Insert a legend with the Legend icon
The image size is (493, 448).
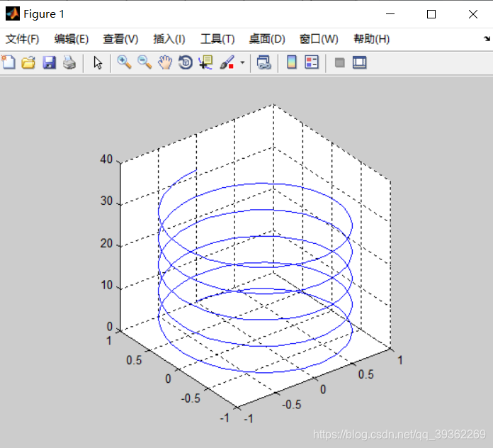tap(312, 62)
